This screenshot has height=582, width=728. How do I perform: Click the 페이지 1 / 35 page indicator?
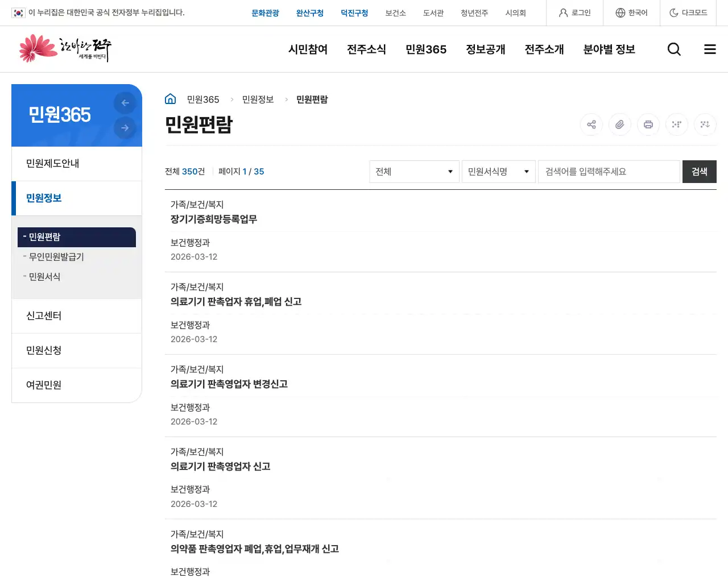[x=241, y=172]
